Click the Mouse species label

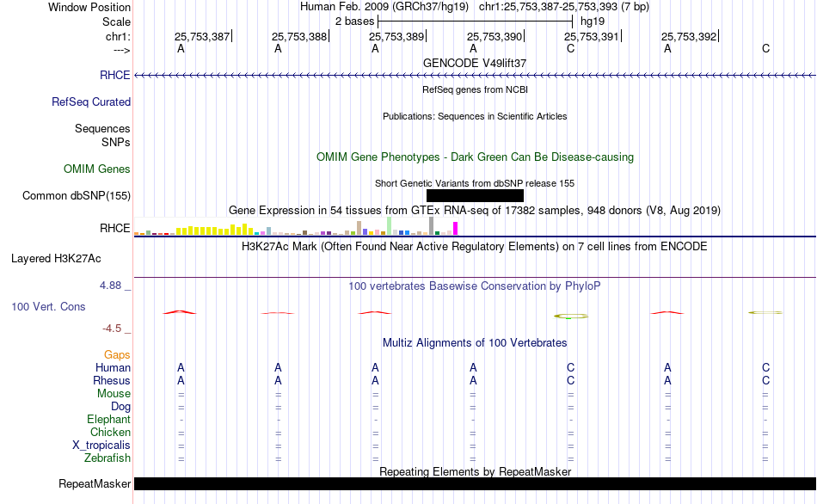pyautogui.click(x=114, y=394)
